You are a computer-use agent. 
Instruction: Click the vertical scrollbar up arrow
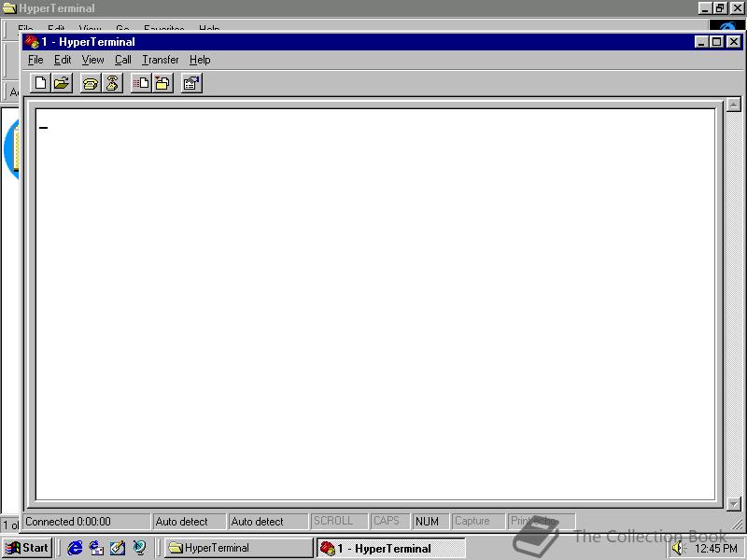pyautogui.click(x=734, y=105)
